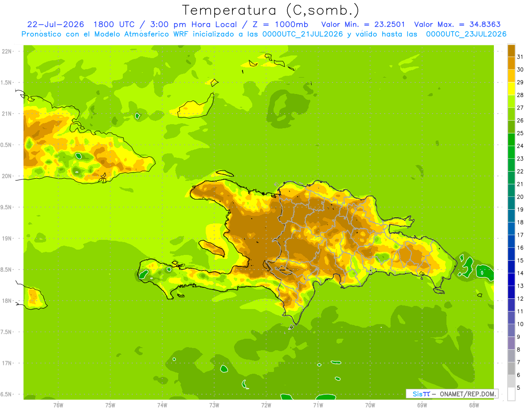532x411 pixels.
Task: Click "Valor Min. = 23.2501" text
Action: click(x=363, y=24)
